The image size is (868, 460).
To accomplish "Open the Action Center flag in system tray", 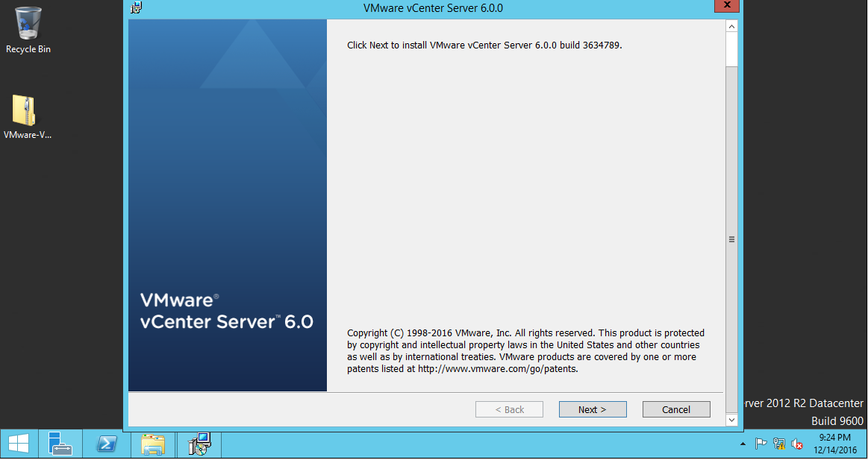I will coord(761,444).
